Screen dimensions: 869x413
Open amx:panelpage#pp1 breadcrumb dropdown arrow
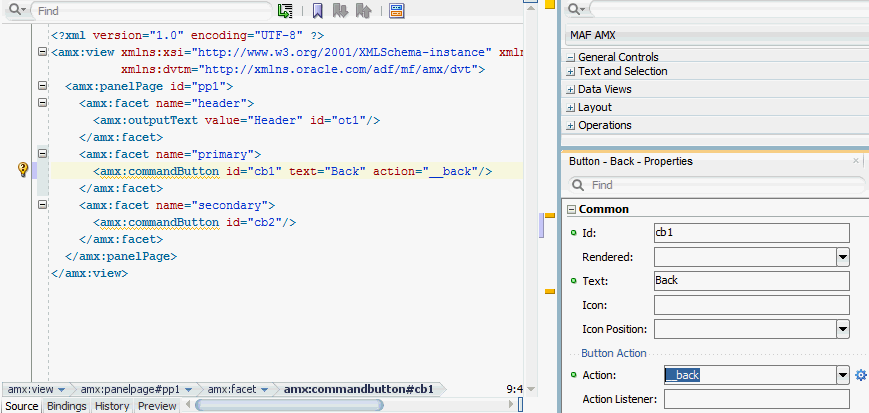tap(188, 390)
